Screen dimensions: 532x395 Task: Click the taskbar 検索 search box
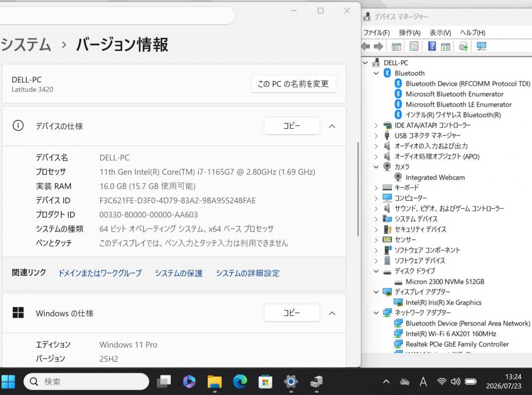(x=86, y=381)
